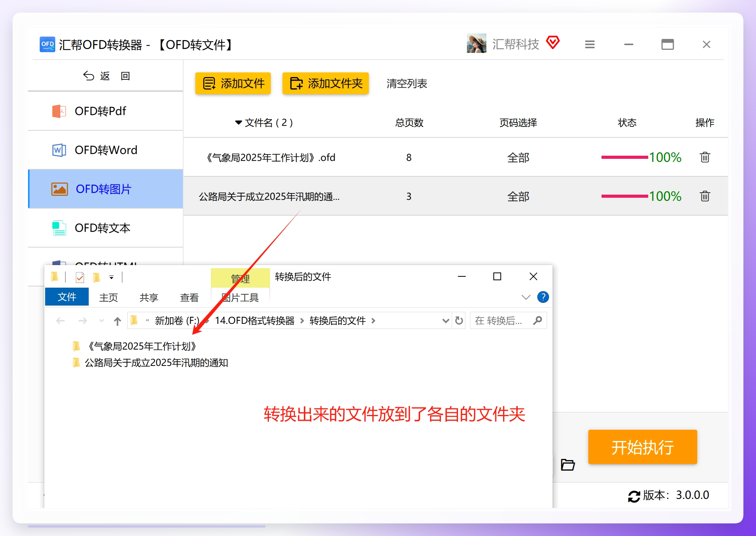Viewport: 756px width, 536px height.
Task: Click Explorer back navigation arrow
Action: coord(60,321)
